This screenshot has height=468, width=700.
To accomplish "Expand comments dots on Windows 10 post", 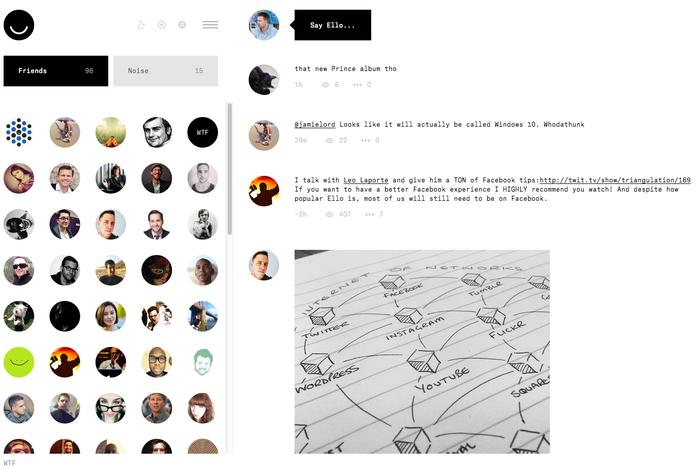I will [x=365, y=140].
